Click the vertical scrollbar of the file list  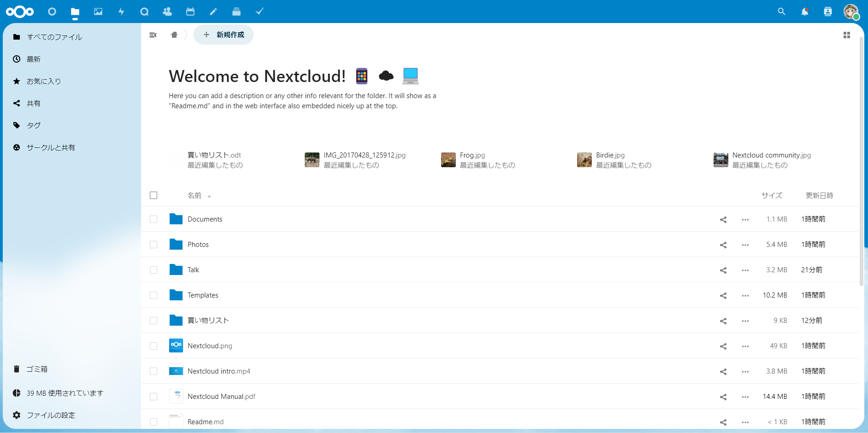click(861, 161)
